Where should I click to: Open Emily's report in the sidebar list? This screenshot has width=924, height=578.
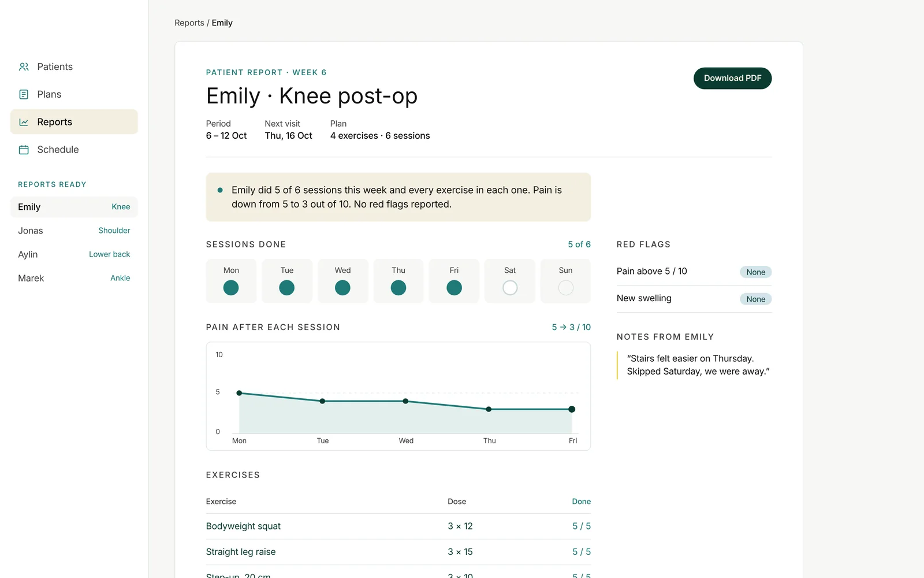74,207
